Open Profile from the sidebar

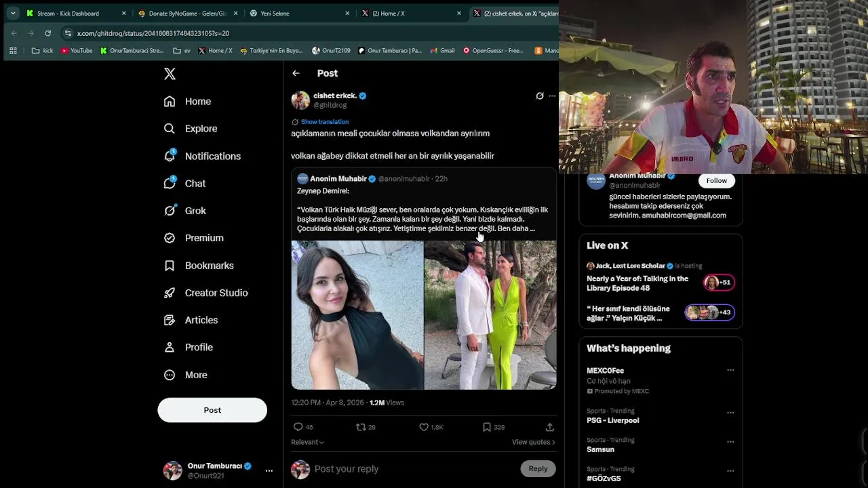coord(189,347)
